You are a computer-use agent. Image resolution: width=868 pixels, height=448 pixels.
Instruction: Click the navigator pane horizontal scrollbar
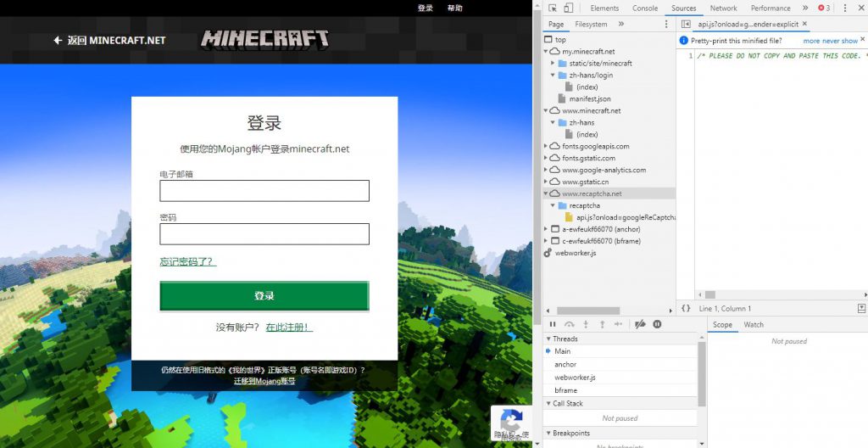tap(587, 311)
